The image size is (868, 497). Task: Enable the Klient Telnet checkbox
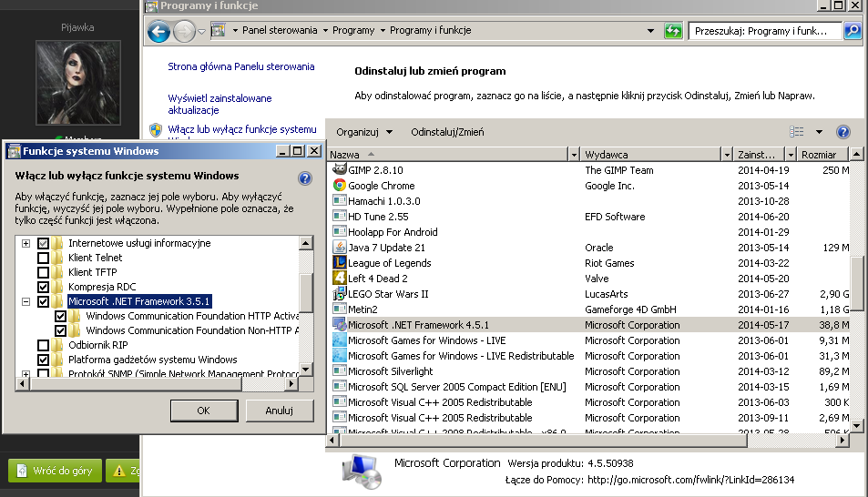[x=43, y=258]
